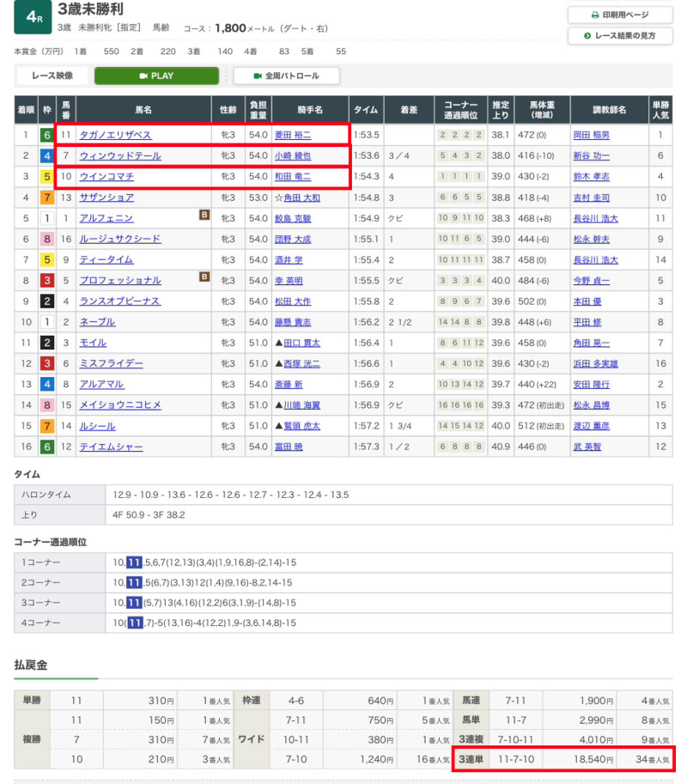Open the サザンショア horse link
Image resolution: width=687 pixels, height=784 pixels.
click(106, 197)
